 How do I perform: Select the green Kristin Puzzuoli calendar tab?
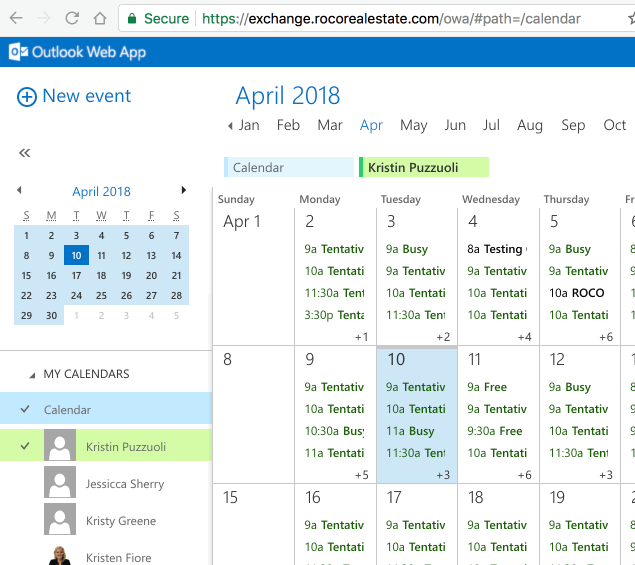click(x=424, y=167)
